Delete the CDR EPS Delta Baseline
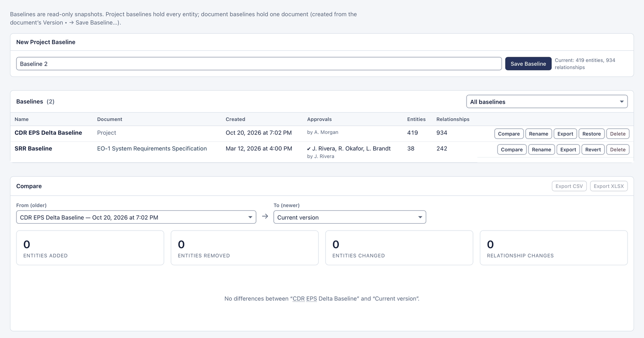The width and height of the screenshot is (644, 338). pyautogui.click(x=618, y=134)
